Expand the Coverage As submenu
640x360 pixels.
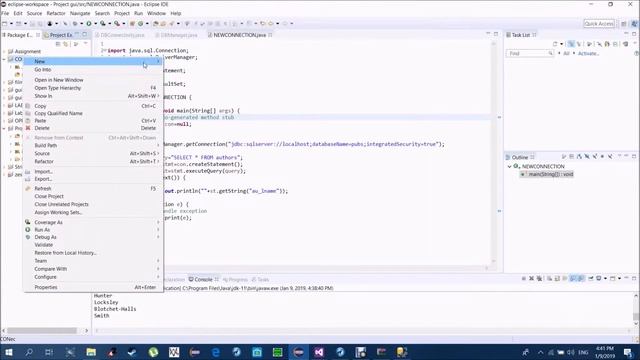point(93,222)
